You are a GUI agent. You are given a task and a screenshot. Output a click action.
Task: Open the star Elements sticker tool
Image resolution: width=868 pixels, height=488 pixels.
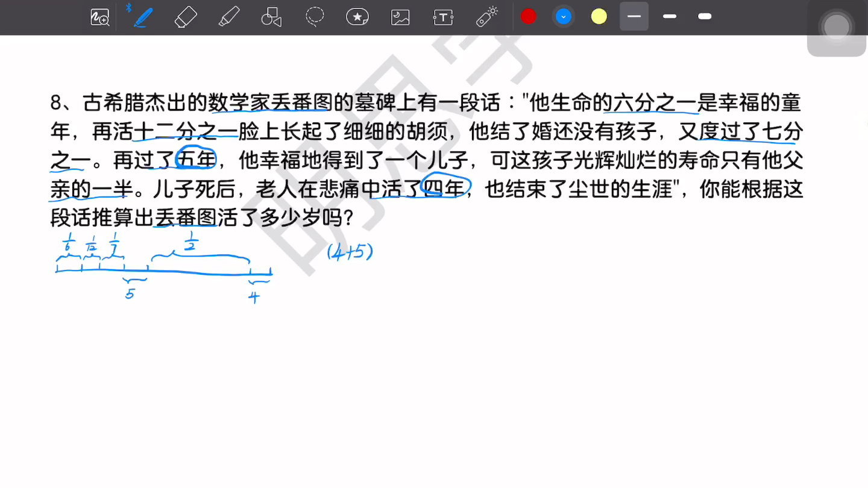pyautogui.click(x=357, y=17)
